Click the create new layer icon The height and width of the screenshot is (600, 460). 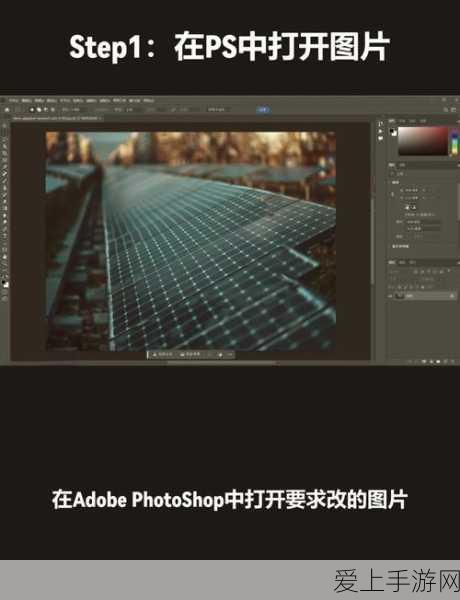point(445,361)
